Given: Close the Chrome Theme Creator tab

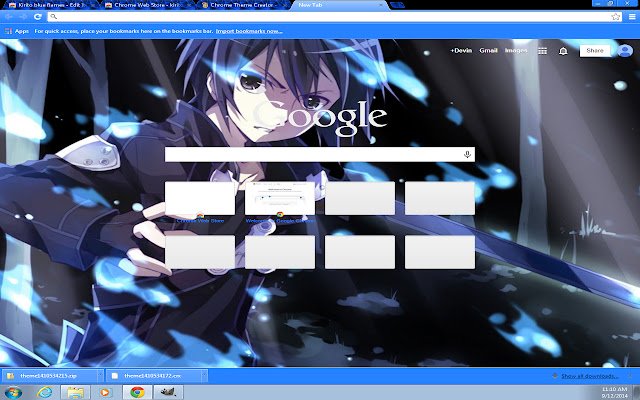Looking at the screenshot, I should coord(284,5).
